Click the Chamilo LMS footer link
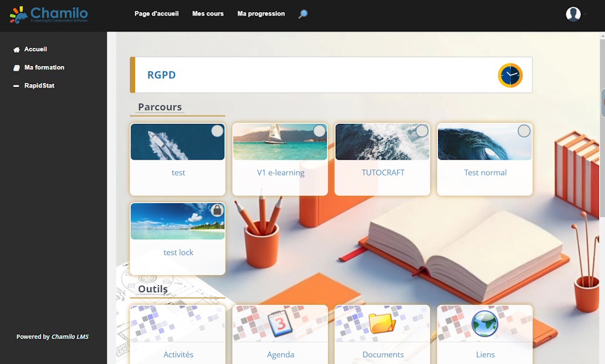605x364 pixels. coord(70,337)
